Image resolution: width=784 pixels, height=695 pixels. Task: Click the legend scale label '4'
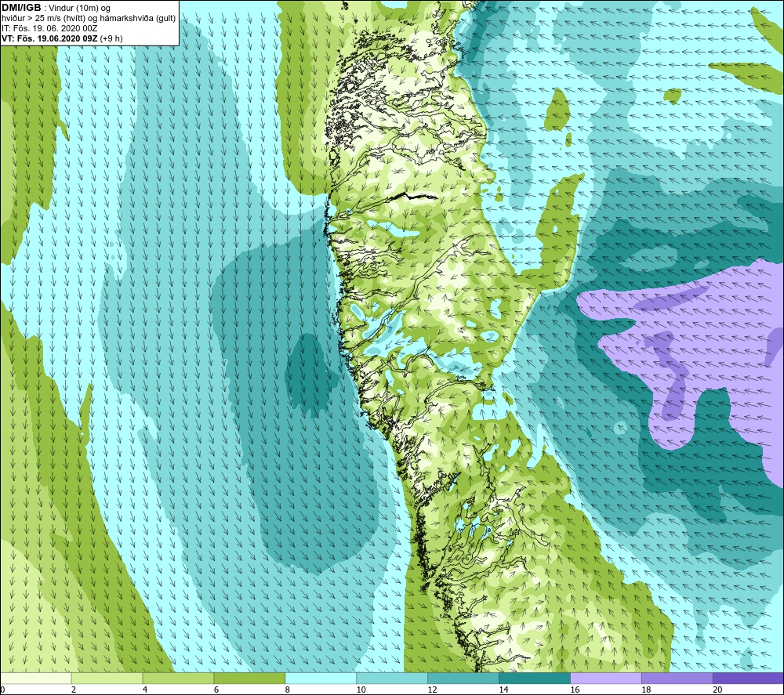point(145,690)
